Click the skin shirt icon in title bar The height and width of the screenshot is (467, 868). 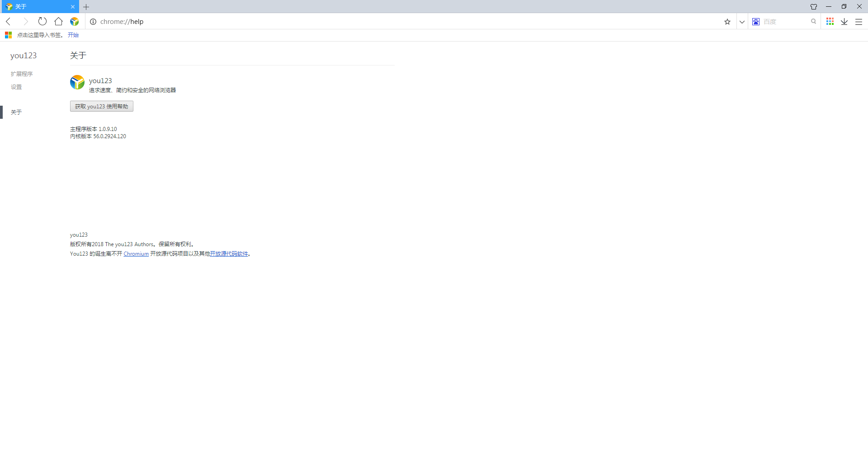click(x=814, y=6)
